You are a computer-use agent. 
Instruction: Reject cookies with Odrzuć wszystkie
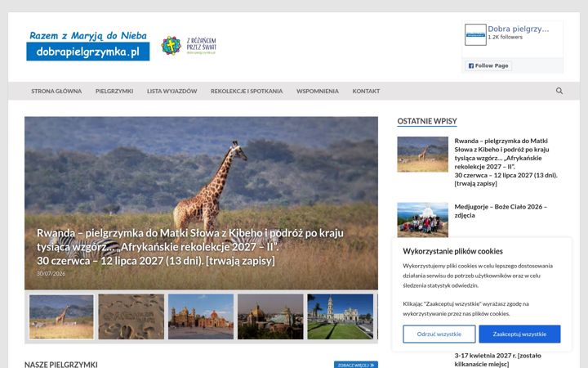point(439,334)
